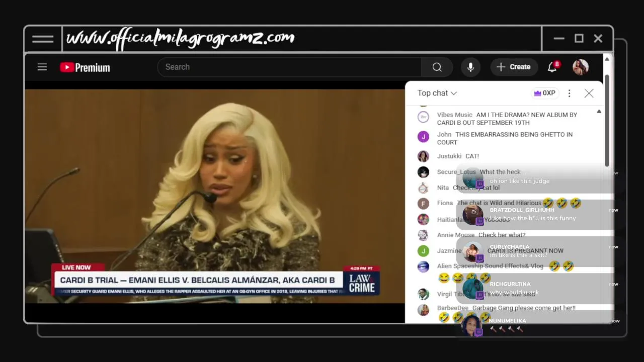644x362 pixels.
Task: Click the Justukki CAT! message
Action: (472, 156)
